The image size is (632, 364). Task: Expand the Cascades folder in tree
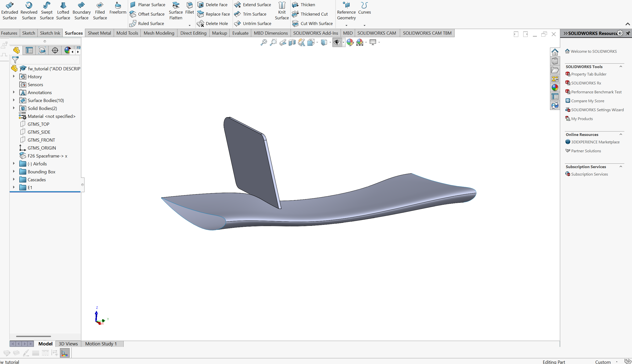click(14, 180)
